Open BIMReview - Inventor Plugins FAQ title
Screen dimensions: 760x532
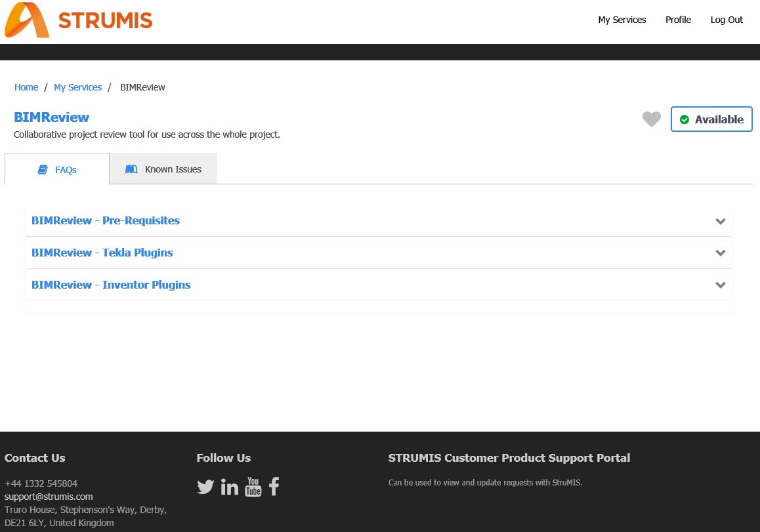point(111,285)
